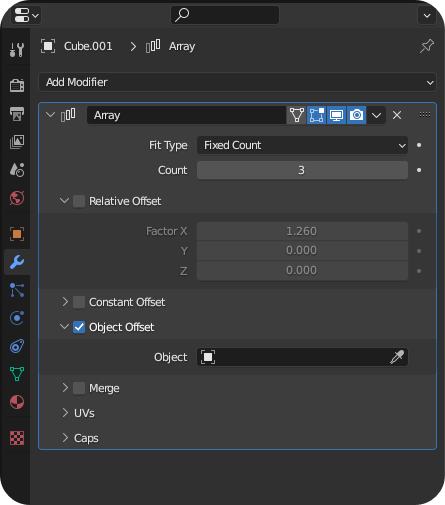
Task: Animate Factor X property dot
Action: point(419,231)
